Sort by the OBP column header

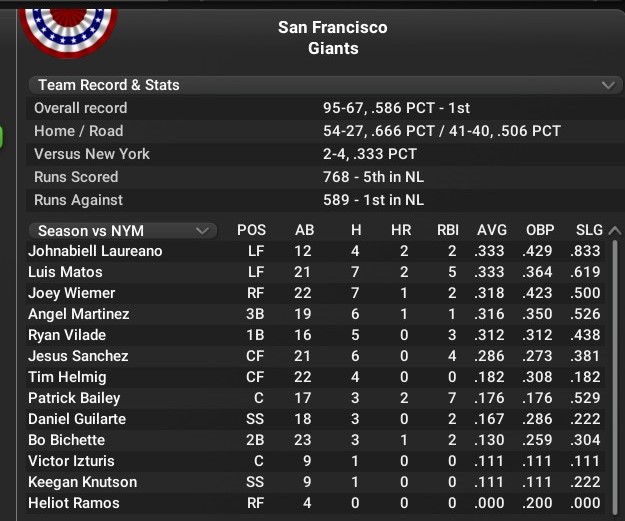point(540,230)
